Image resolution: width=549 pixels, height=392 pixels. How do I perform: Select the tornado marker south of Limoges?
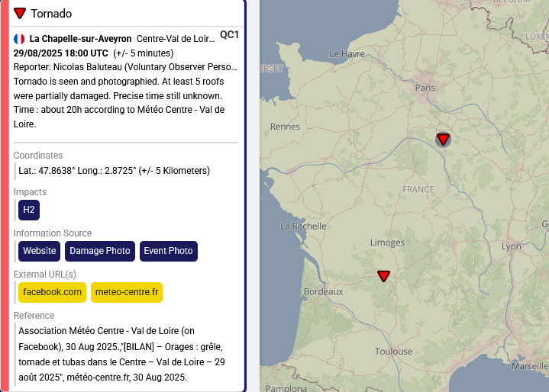[x=384, y=276]
